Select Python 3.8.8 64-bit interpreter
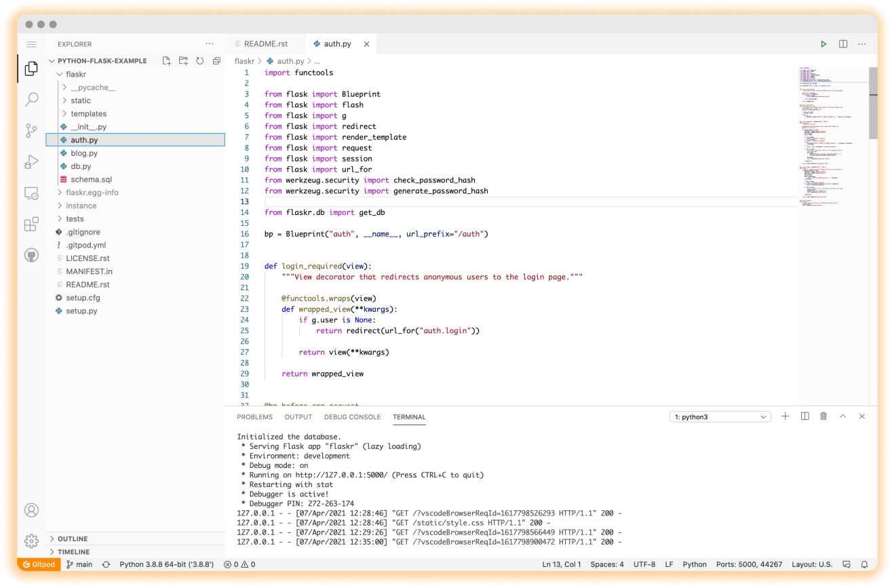The width and height of the screenshot is (892, 588). [166, 564]
